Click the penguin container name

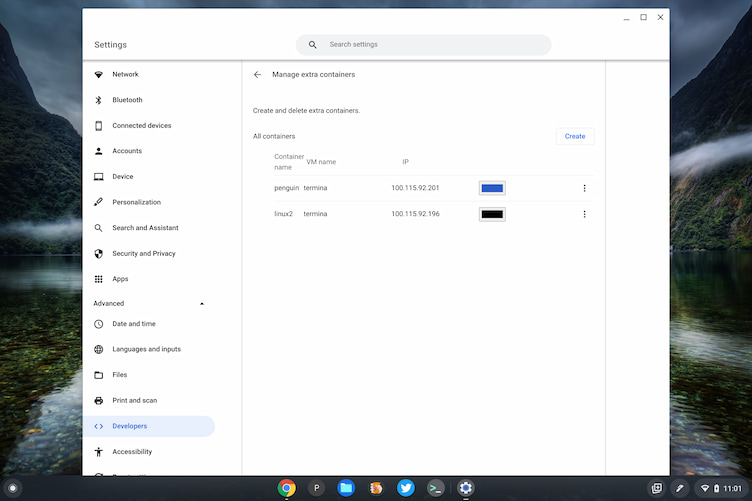(286, 188)
